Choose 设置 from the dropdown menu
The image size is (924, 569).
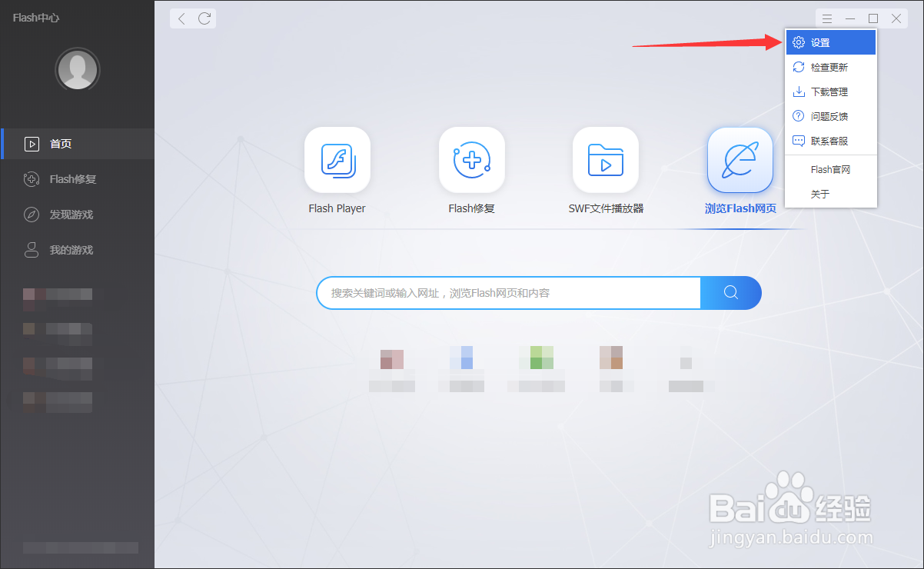pyautogui.click(x=831, y=42)
